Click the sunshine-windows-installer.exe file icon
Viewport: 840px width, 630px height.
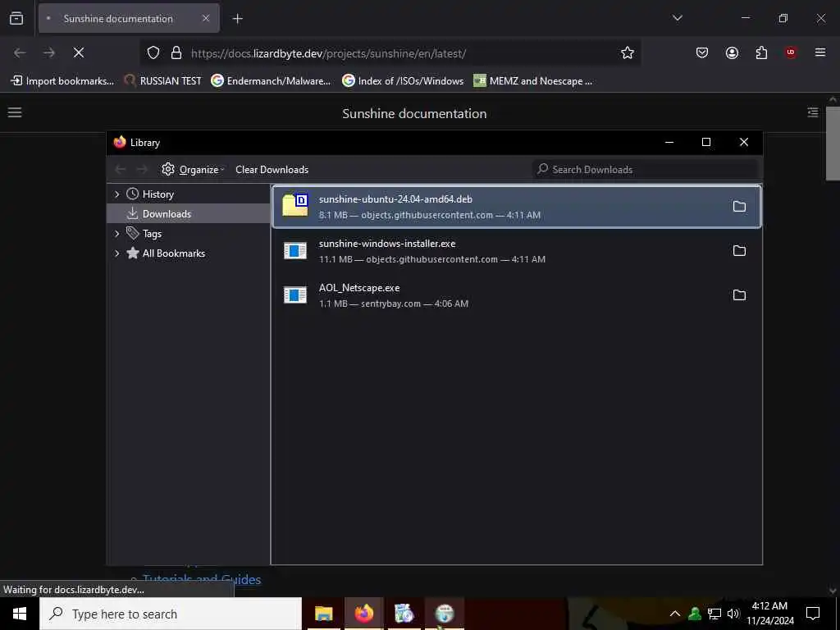click(295, 250)
